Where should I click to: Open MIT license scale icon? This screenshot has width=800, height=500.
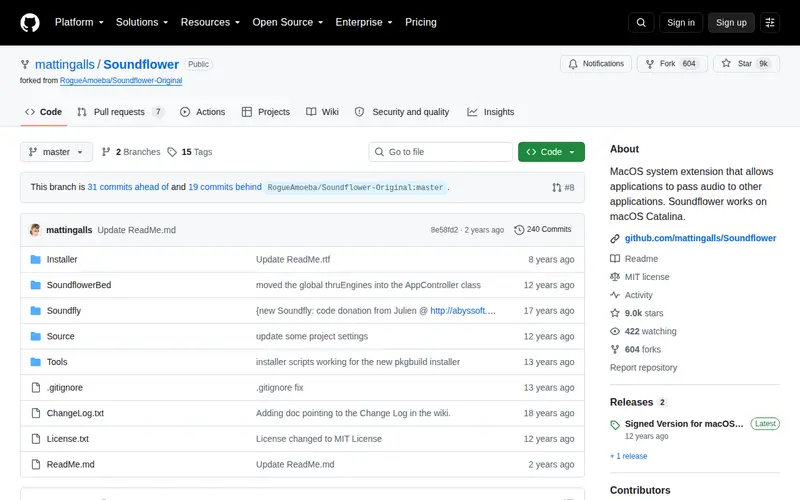point(615,277)
